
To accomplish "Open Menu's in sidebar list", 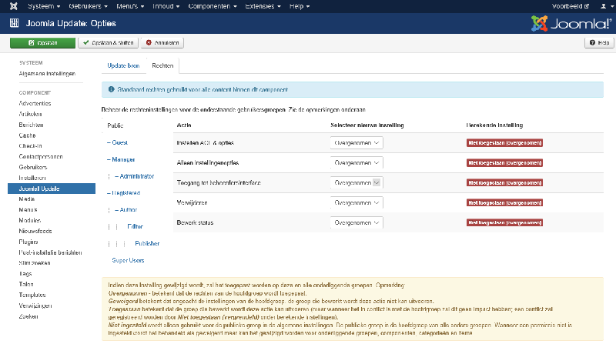I will pyautogui.click(x=28, y=209).
